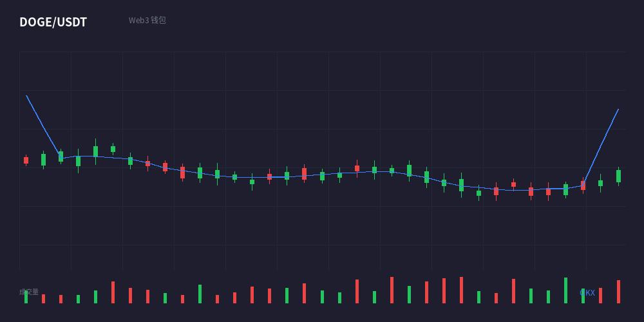Click the second candlestick from the left
The image size is (644, 322).
point(44,160)
